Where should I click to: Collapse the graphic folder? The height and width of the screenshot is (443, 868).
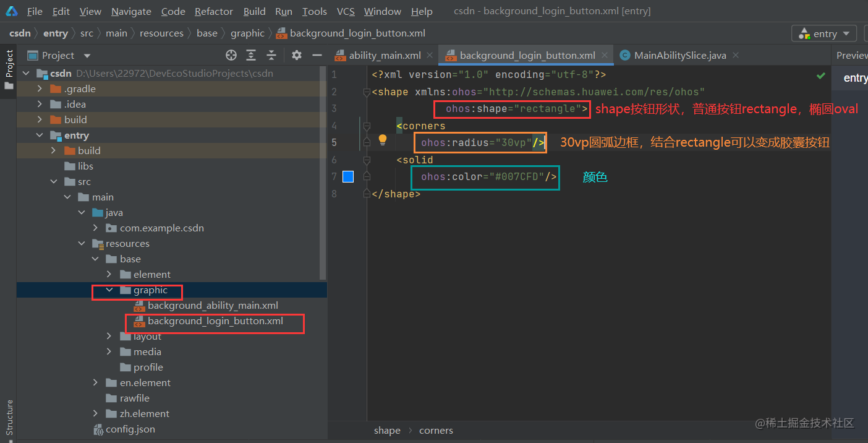(109, 290)
